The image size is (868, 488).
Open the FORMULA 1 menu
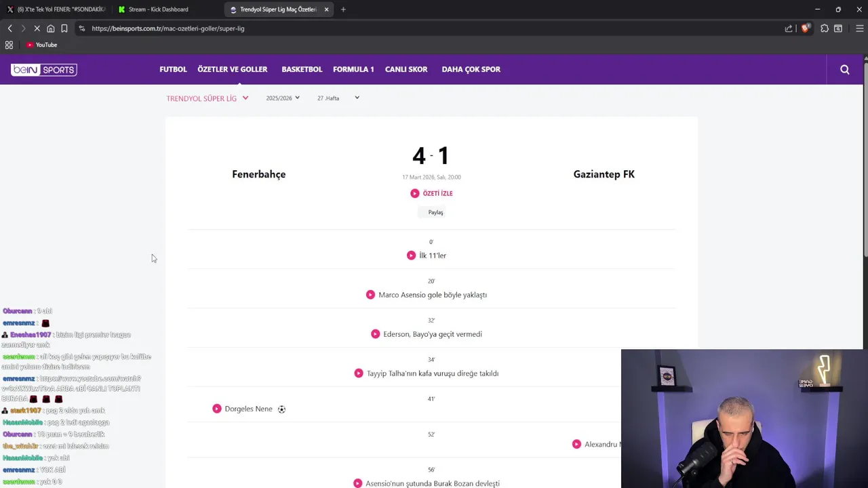tap(353, 69)
